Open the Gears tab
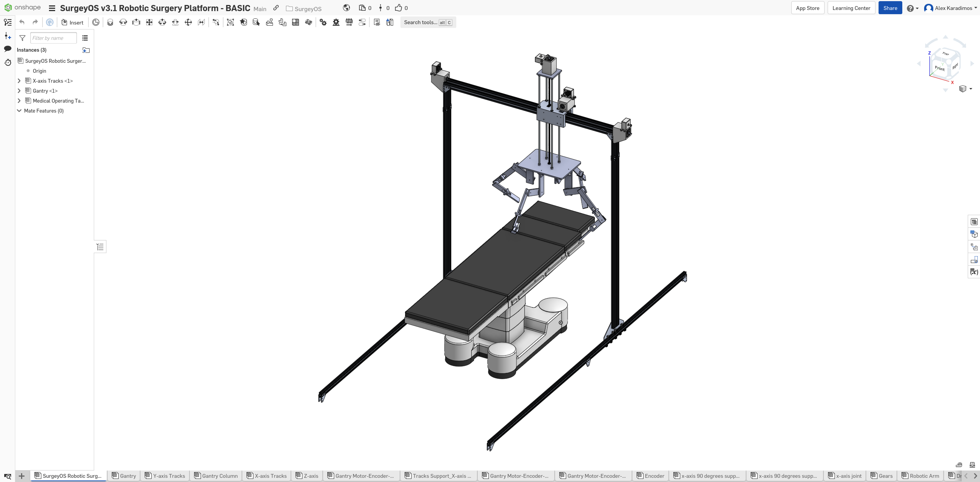980x482 pixels. [x=882, y=476]
